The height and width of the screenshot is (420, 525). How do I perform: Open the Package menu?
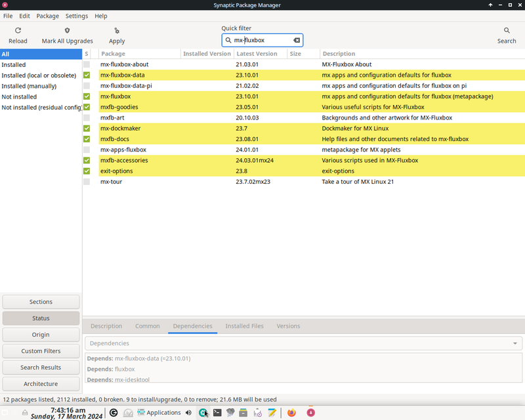point(47,16)
